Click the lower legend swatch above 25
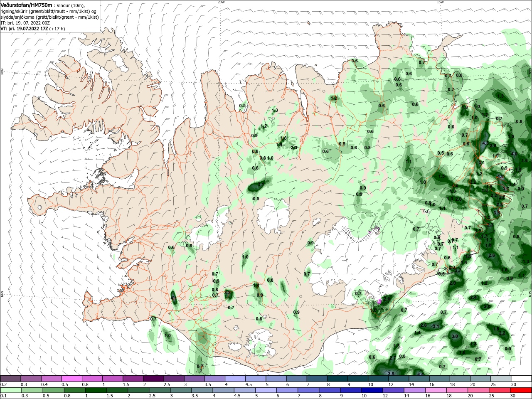 coord(500,390)
